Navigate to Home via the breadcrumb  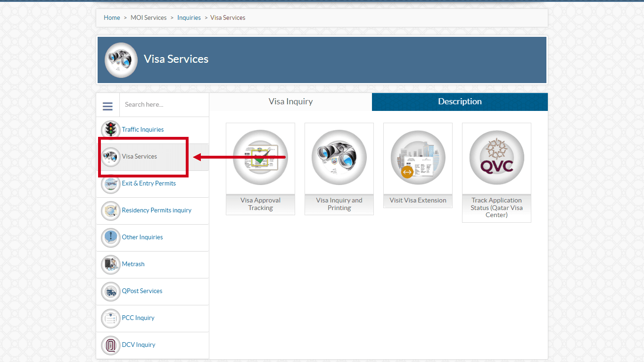[112, 17]
